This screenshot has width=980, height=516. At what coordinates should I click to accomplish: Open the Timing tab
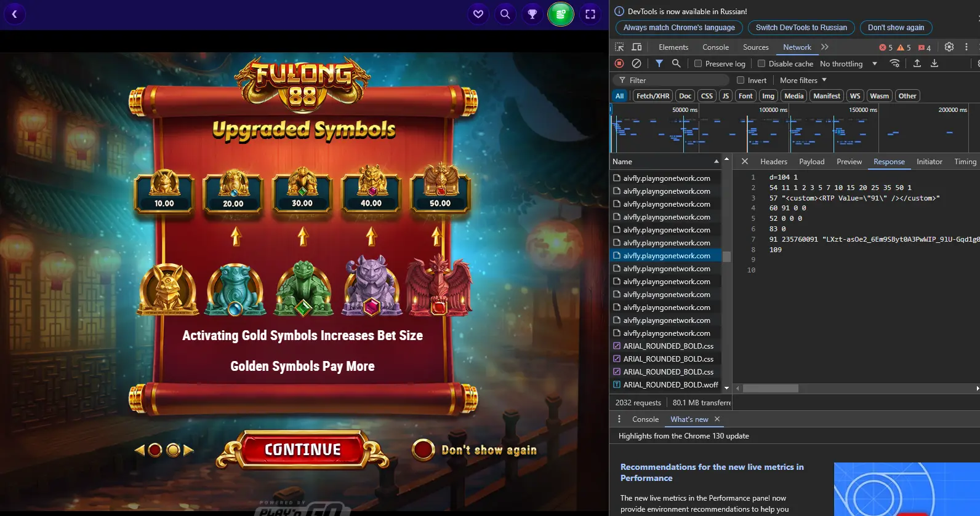(x=965, y=161)
